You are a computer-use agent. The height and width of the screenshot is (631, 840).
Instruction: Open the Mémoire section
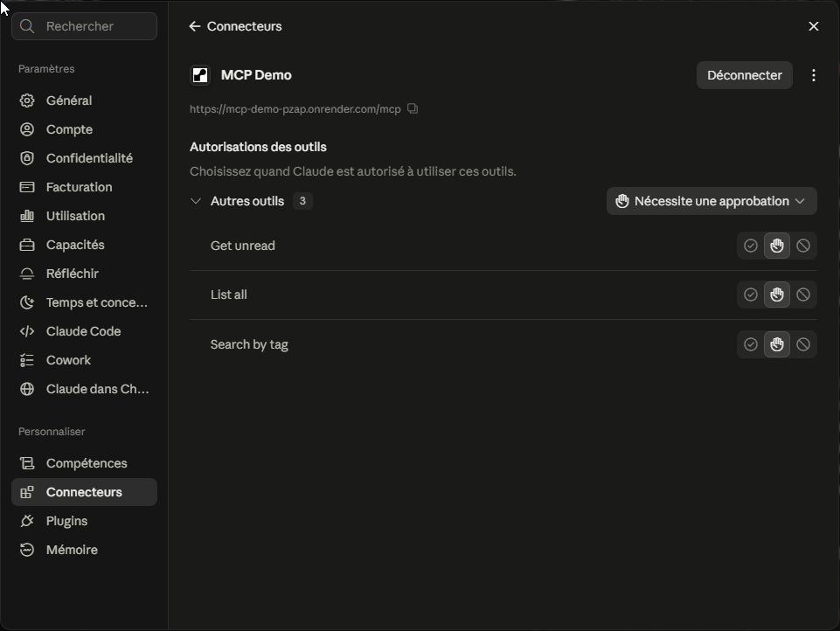84,550
